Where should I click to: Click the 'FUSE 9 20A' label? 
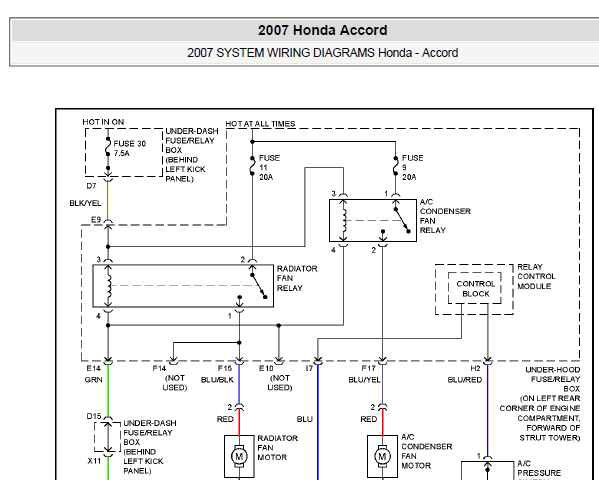[x=413, y=167]
